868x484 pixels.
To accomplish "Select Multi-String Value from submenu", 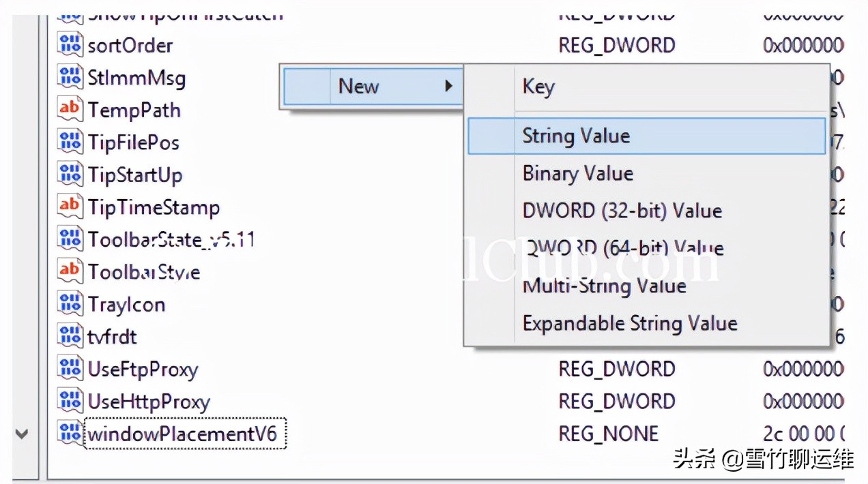I will 604,286.
